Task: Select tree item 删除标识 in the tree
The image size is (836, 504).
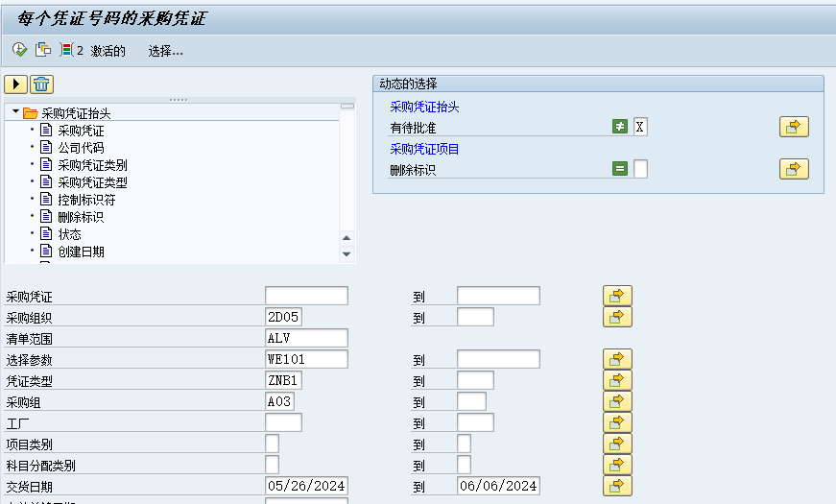Action: coord(81,217)
